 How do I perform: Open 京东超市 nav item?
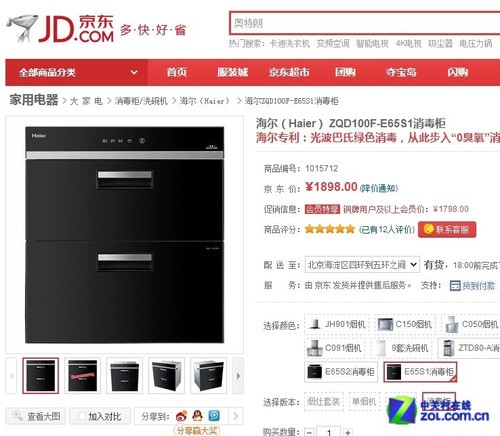289,72
